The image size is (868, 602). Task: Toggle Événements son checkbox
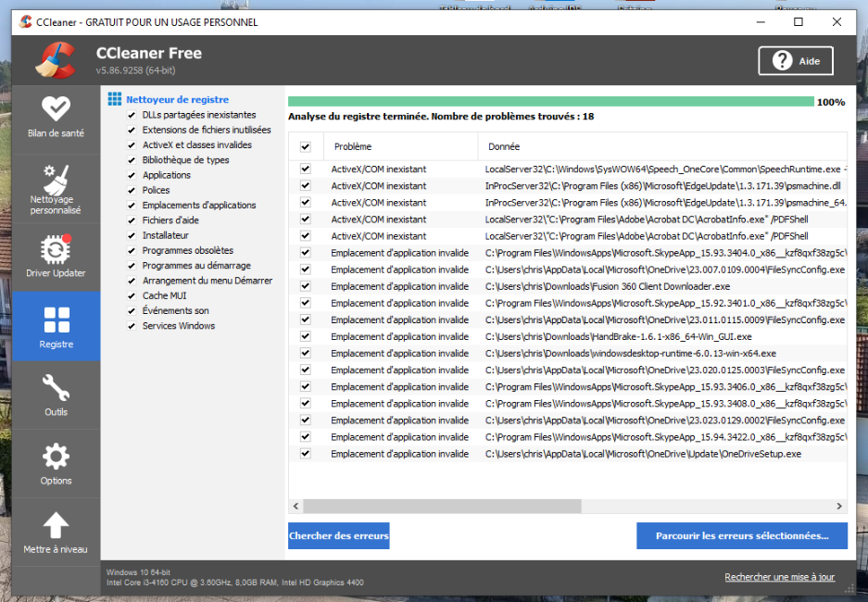132,311
